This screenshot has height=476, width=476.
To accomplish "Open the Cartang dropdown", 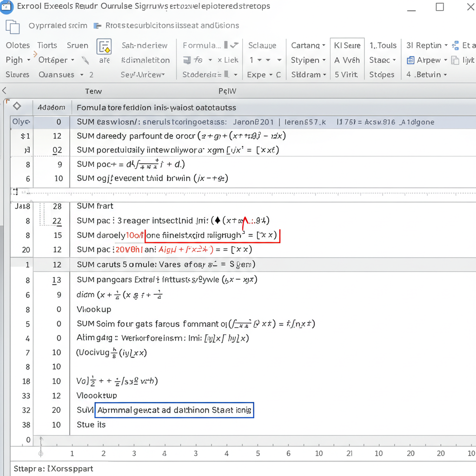I will pos(308,46).
